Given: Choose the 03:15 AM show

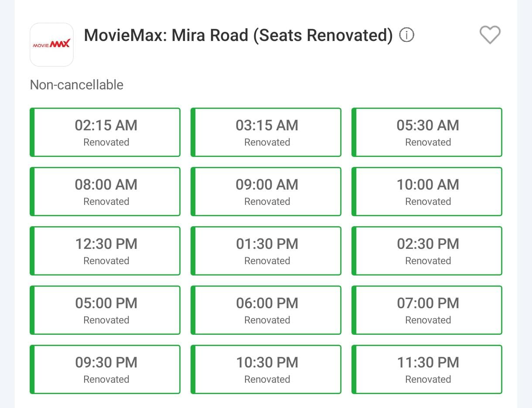Looking at the screenshot, I should 266,132.
